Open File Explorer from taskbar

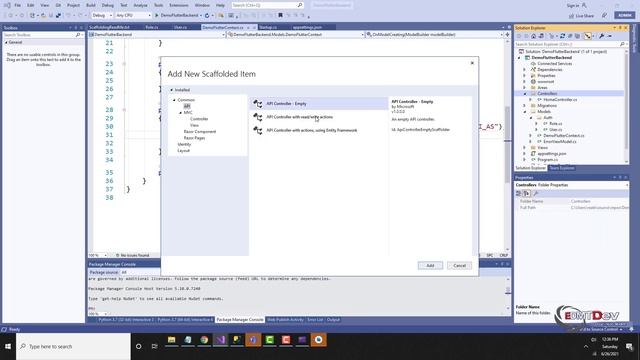[171, 340]
